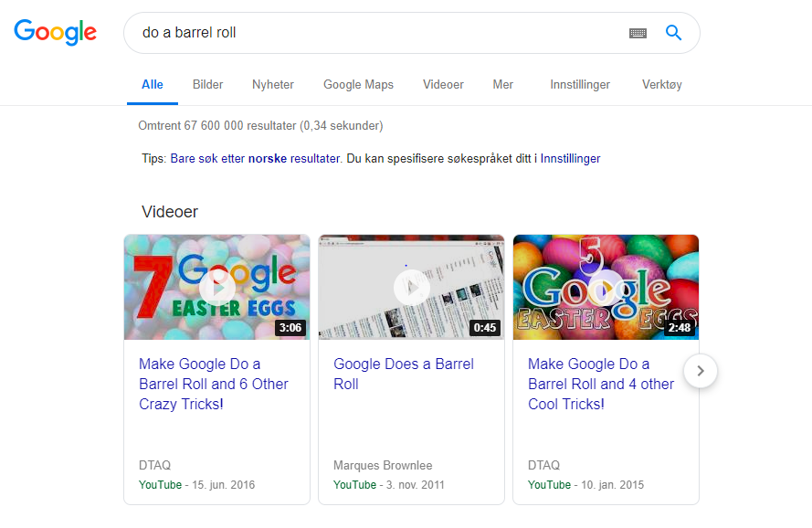
Task: Click the 0:45 duration badge
Action: click(x=485, y=327)
